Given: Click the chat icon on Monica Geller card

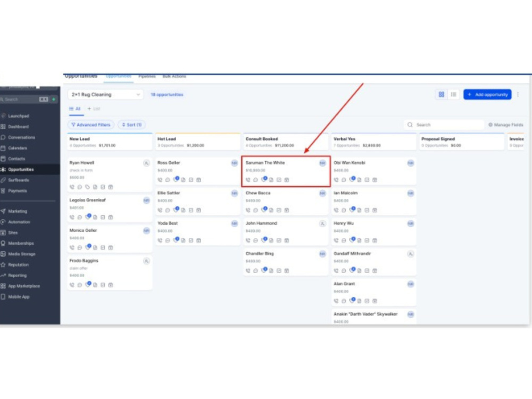Looking at the screenshot, I should pos(80,248).
